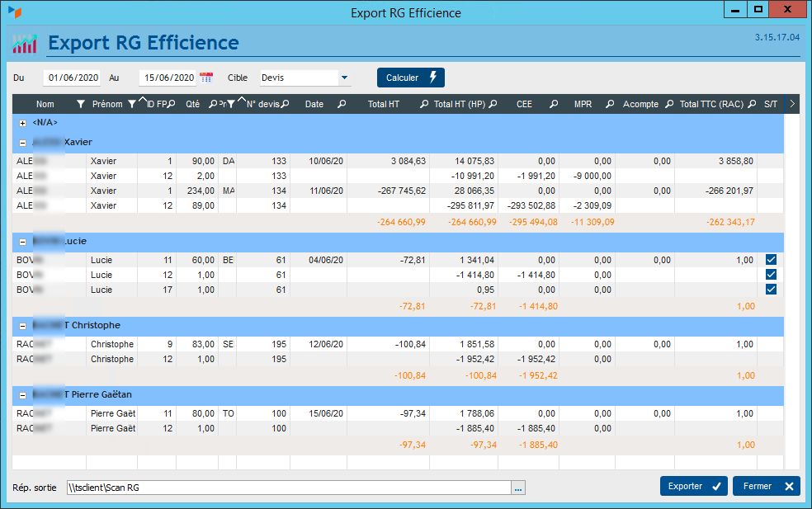
Task: Expand the <N/A> group row
Action: click(x=22, y=123)
